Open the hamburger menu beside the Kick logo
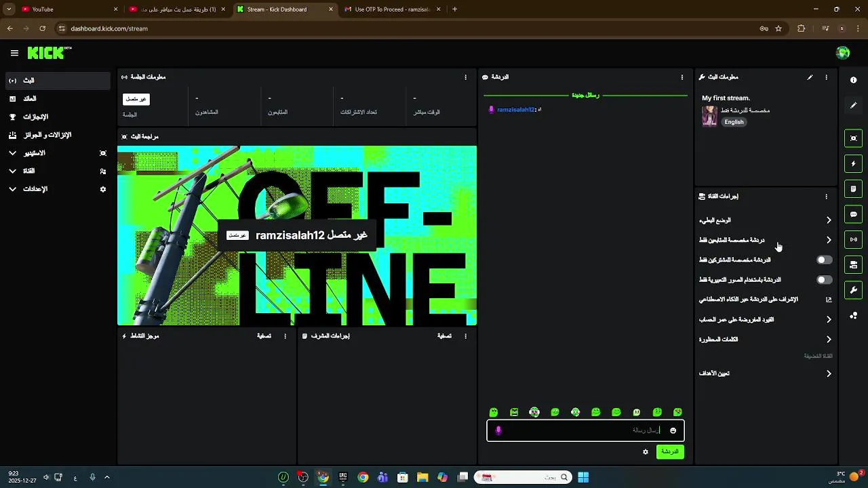The height and width of the screenshot is (488, 868). click(14, 53)
